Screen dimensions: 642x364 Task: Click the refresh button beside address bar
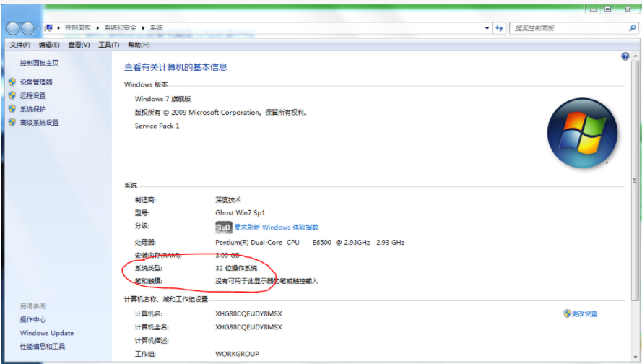(499, 28)
